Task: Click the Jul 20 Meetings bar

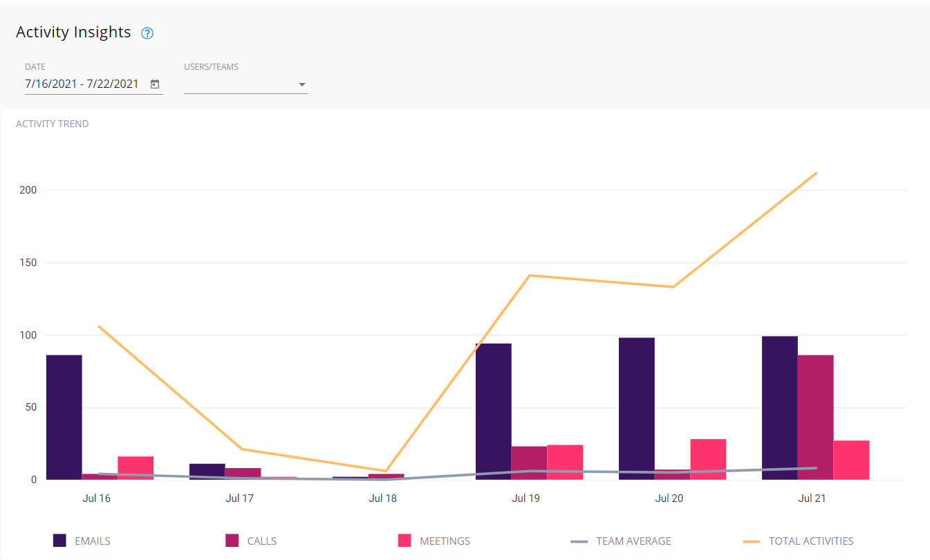Action: point(708,459)
